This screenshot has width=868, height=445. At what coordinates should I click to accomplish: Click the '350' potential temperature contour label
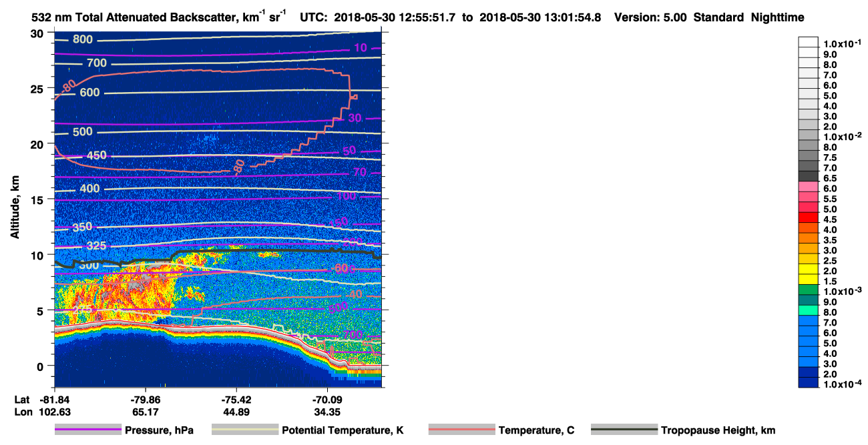click(x=83, y=228)
